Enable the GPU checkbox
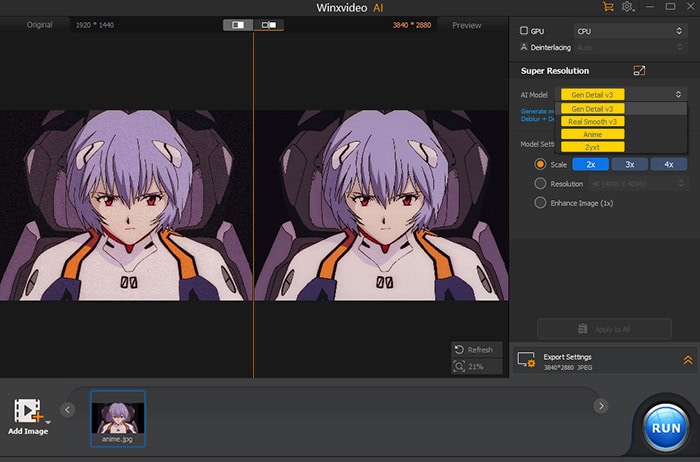 523,31
